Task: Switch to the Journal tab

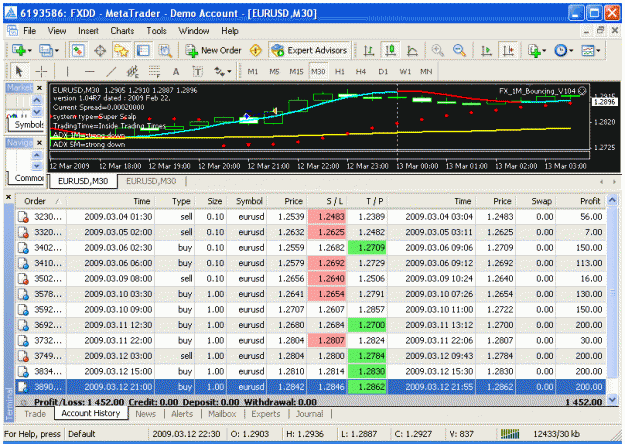Action: tap(310, 414)
